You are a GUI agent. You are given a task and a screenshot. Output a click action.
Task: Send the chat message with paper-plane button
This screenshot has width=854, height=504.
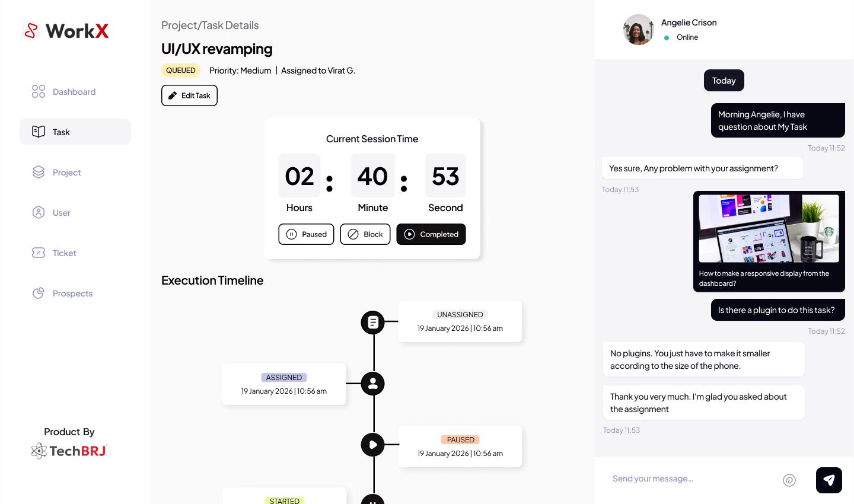[828, 480]
